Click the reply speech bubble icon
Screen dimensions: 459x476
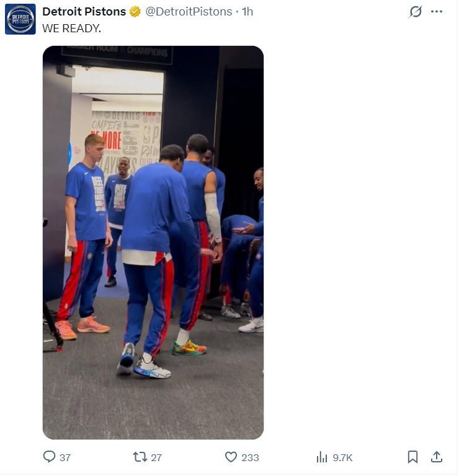49,457
